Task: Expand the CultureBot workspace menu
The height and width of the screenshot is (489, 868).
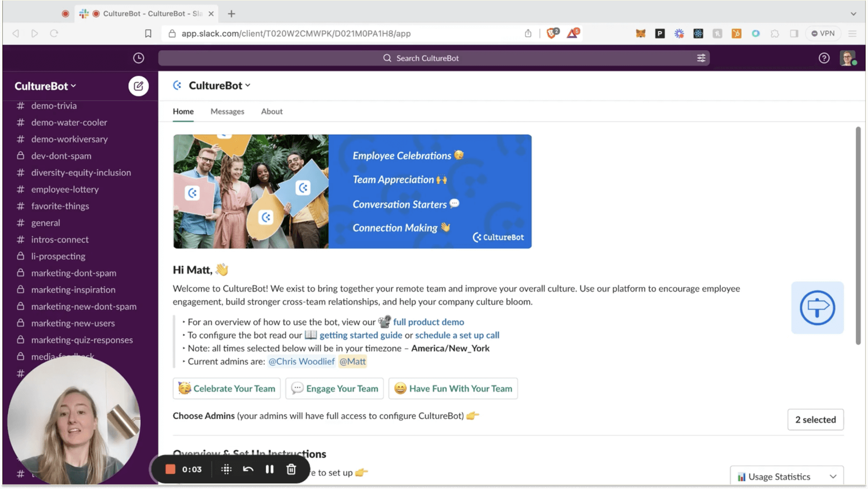Action: pyautogui.click(x=45, y=86)
